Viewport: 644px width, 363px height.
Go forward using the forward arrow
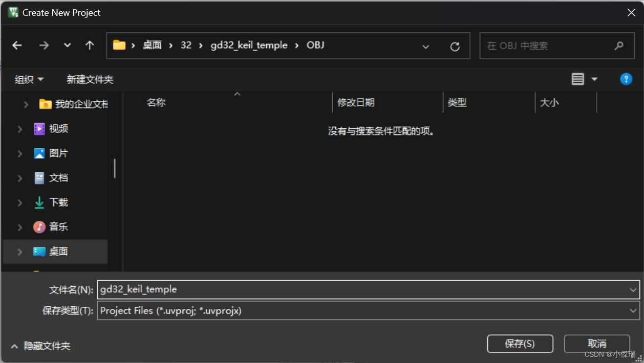(44, 46)
